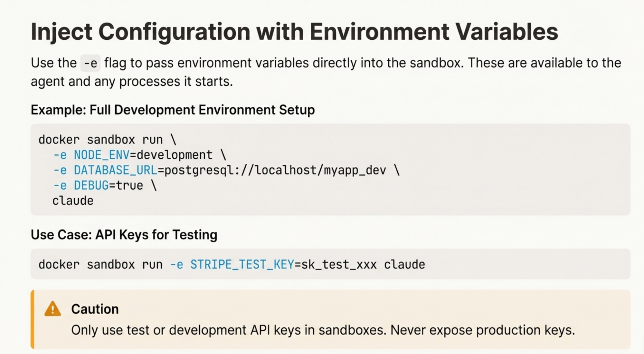
Task: Click DATABASE_URL variable name in the code
Action: 115,170
